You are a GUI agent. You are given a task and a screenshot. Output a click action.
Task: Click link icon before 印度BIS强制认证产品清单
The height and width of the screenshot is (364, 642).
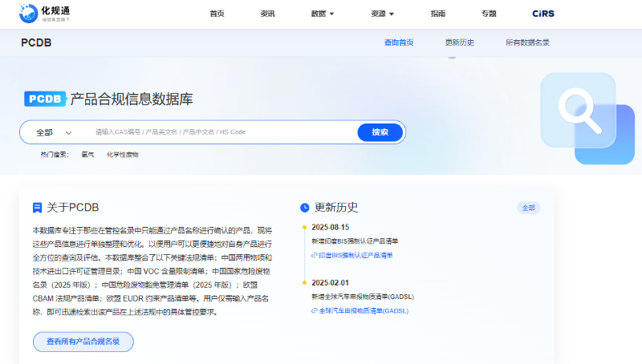[314, 255]
